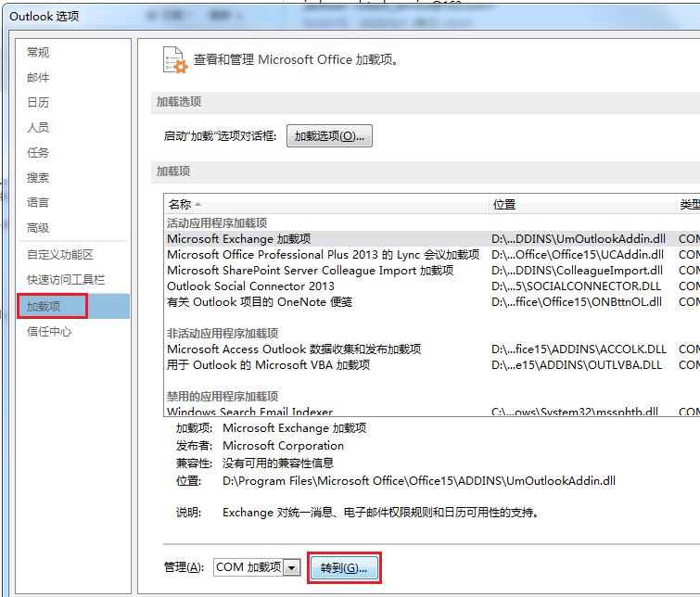Click location D:\...fice15\ADDINS\ACCOLK.DLL cell
The image size is (700, 597).
579,349
